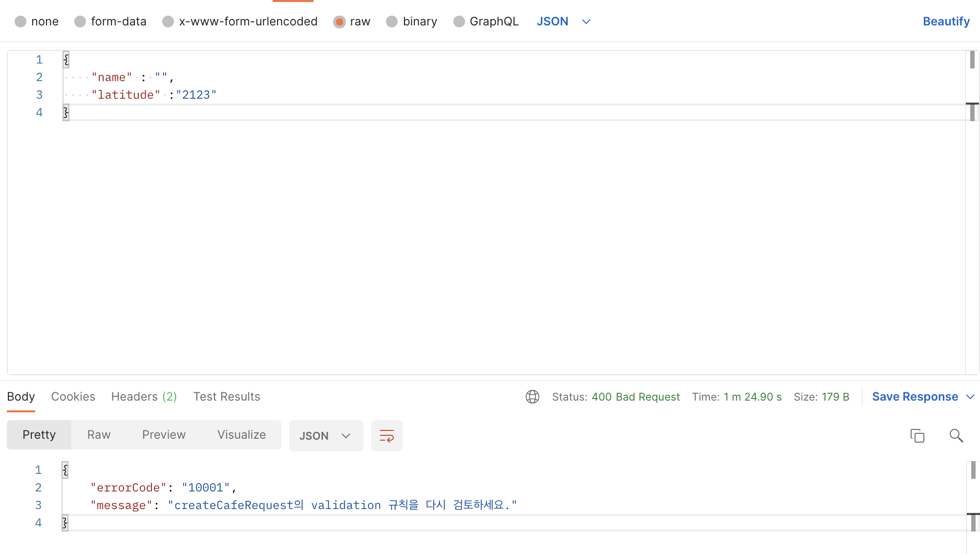Show the Preview response view
This screenshot has width=980, height=554.
tap(164, 435)
